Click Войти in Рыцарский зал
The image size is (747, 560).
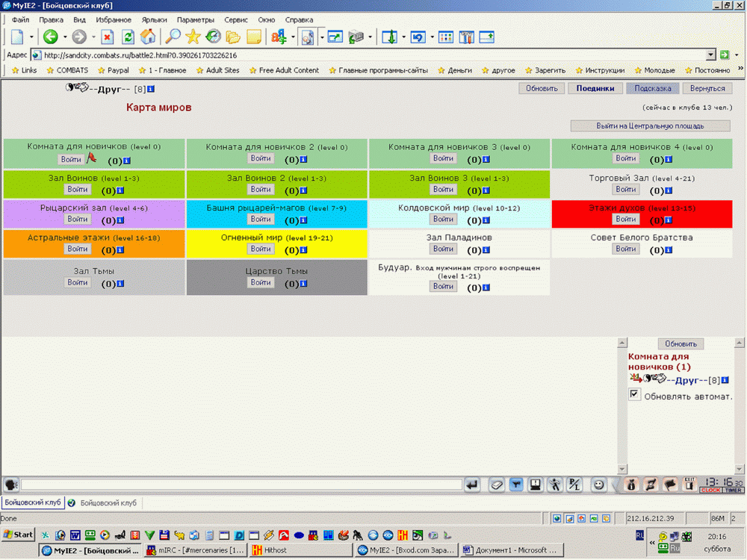pyautogui.click(x=77, y=219)
